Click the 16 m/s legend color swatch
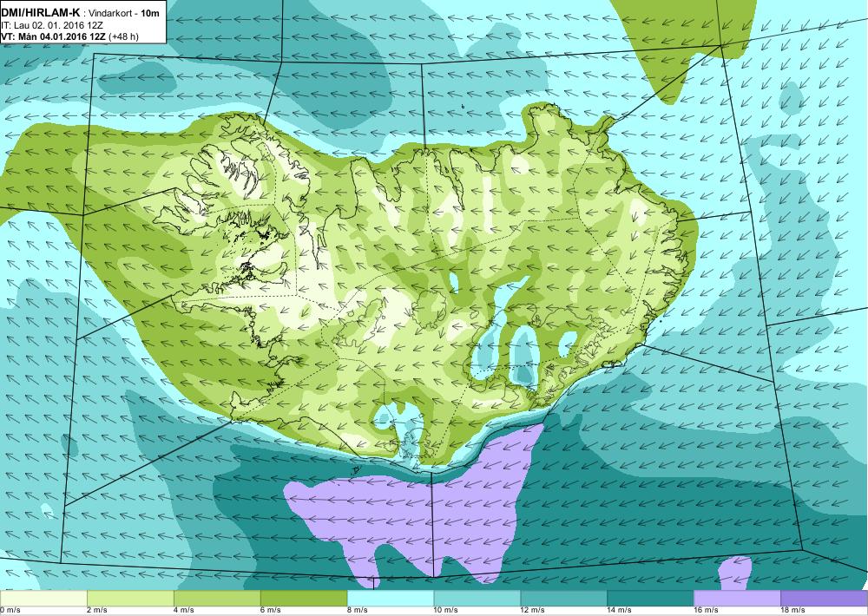The image size is (868, 616). 737,599
